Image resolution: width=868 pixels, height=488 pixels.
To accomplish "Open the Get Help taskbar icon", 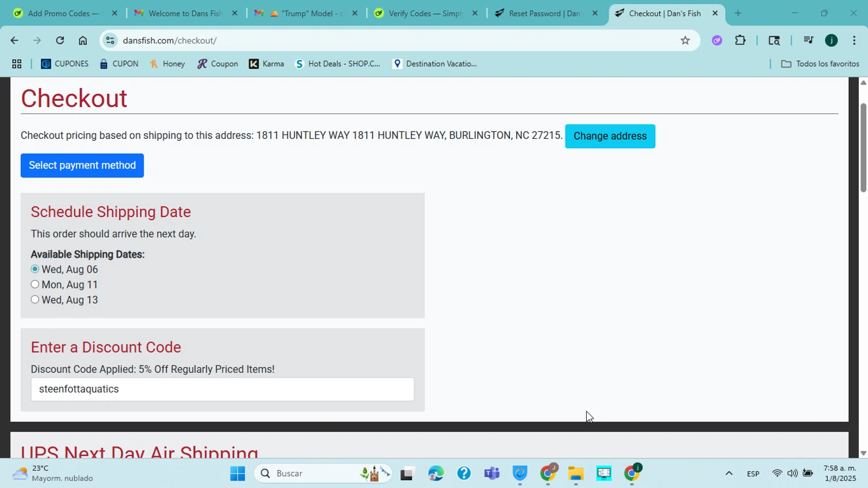I will tap(464, 474).
